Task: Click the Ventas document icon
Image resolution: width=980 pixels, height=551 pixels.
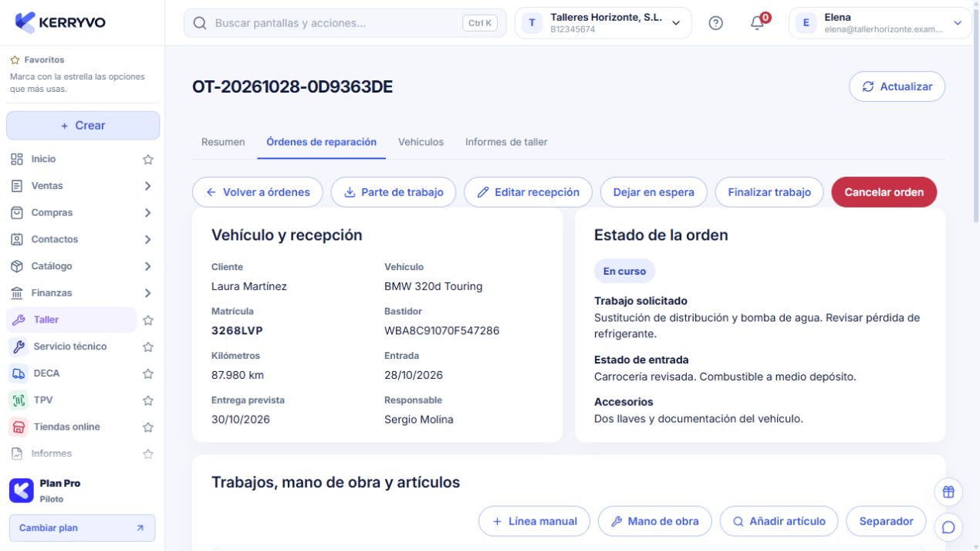Action: coord(17,186)
